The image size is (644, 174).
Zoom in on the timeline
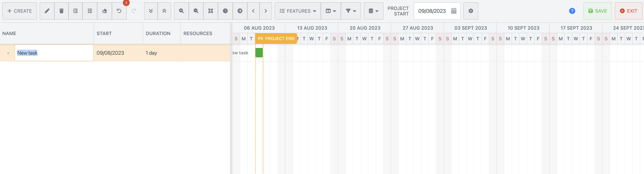181,11
